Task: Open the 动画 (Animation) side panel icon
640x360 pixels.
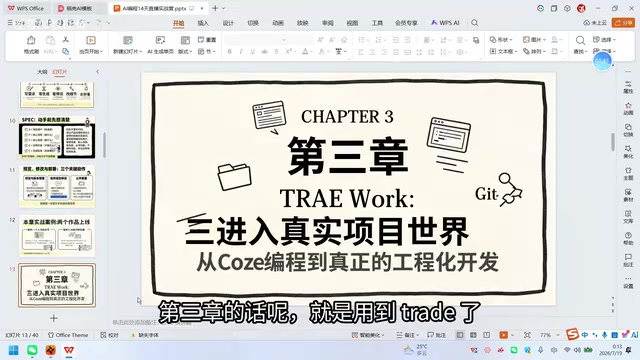Action: [628, 109]
